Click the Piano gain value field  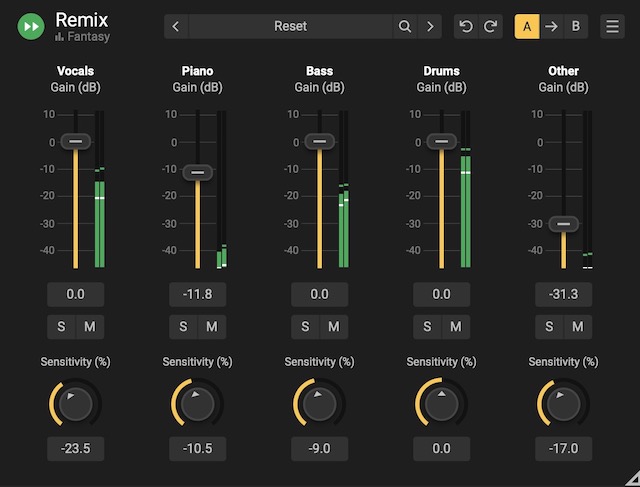[197, 294]
